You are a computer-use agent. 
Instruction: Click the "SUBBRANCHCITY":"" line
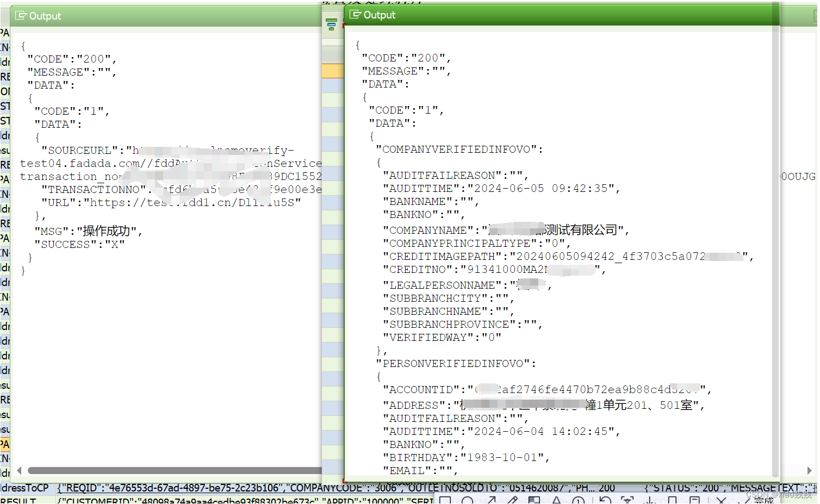448,298
